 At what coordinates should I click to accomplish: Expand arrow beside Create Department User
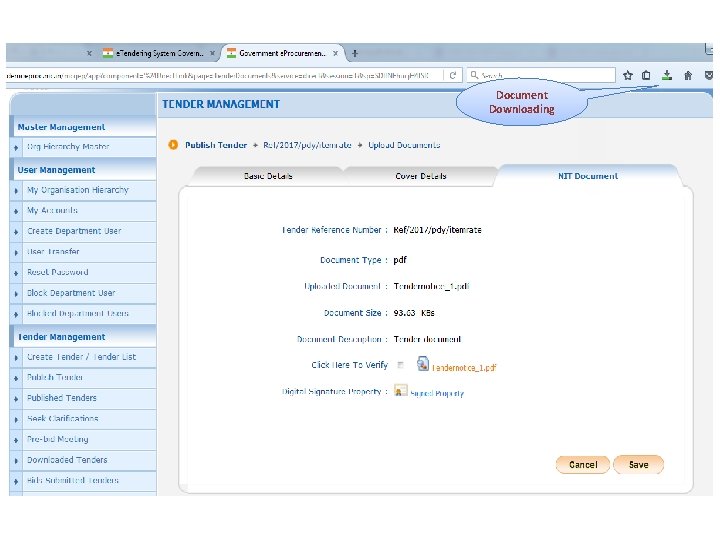[x=16, y=232]
